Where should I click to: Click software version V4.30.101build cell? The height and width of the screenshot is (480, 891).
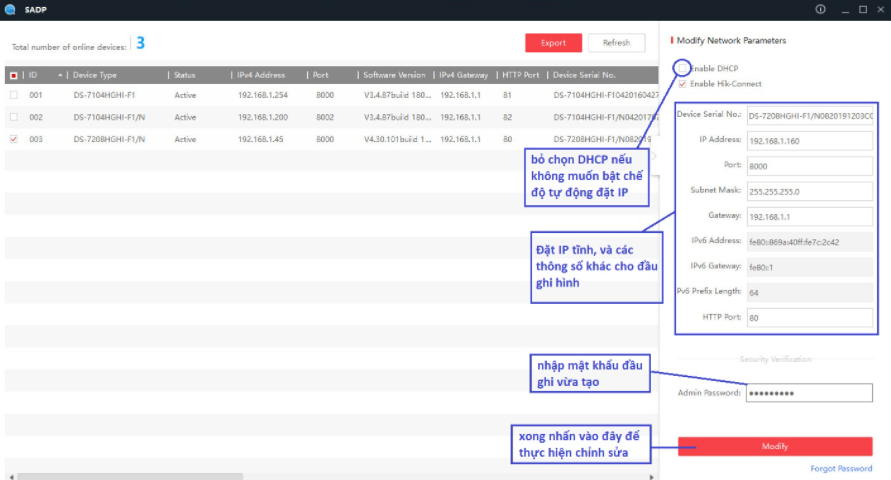[398, 139]
